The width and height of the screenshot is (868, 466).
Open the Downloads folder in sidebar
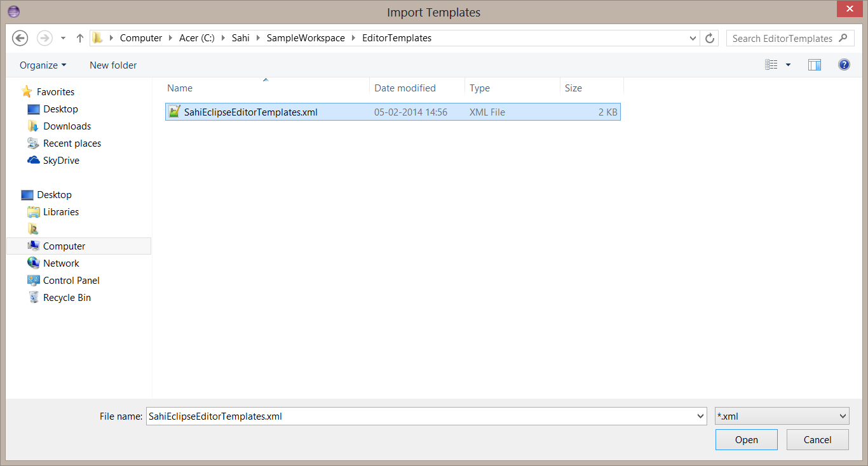pos(65,126)
